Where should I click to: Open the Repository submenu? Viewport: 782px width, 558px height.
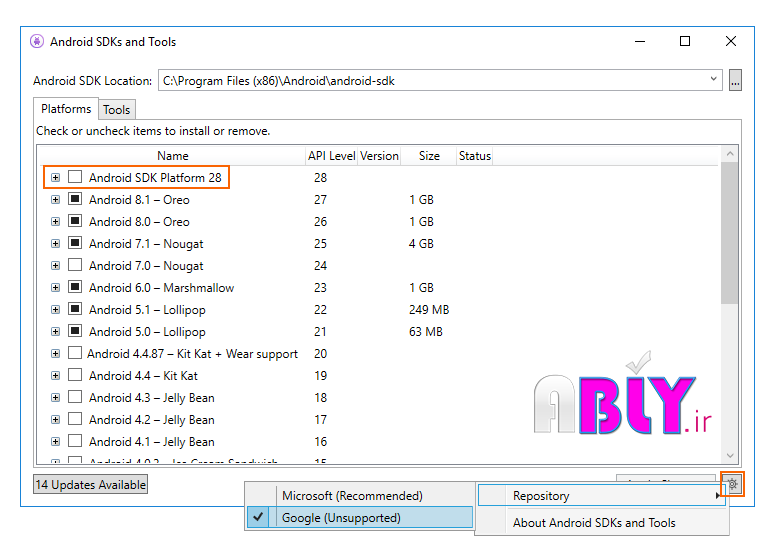point(601,496)
